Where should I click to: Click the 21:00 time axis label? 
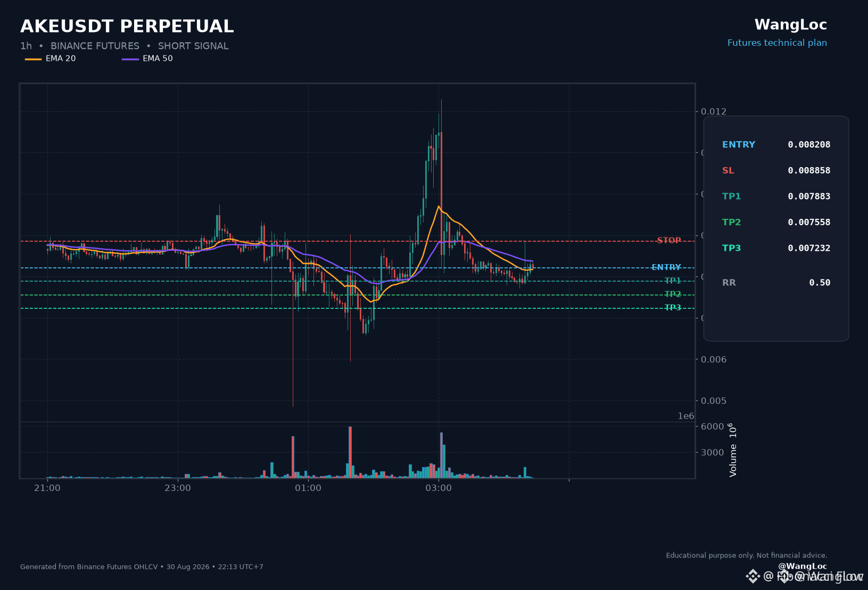point(47,488)
